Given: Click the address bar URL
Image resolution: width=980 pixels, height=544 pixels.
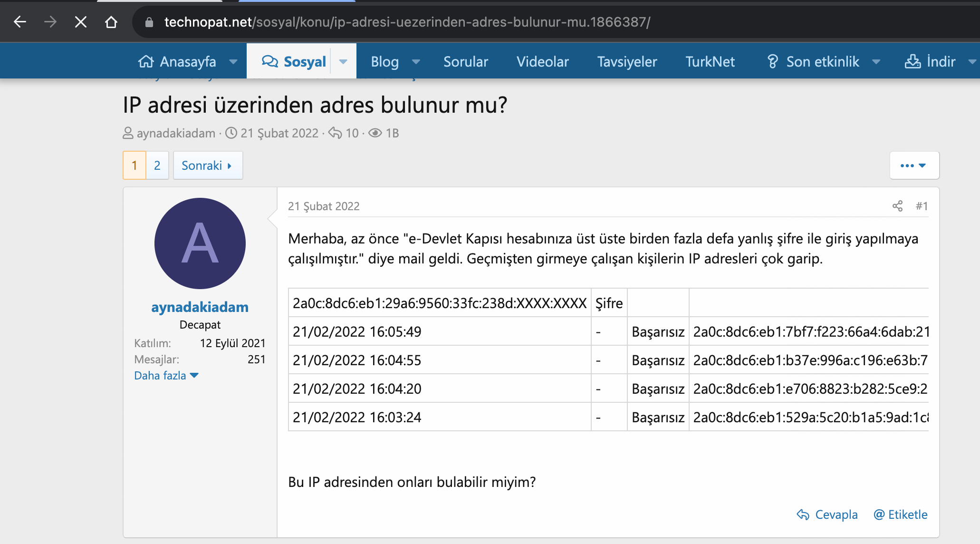Looking at the screenshot, I should pos(407,22).
